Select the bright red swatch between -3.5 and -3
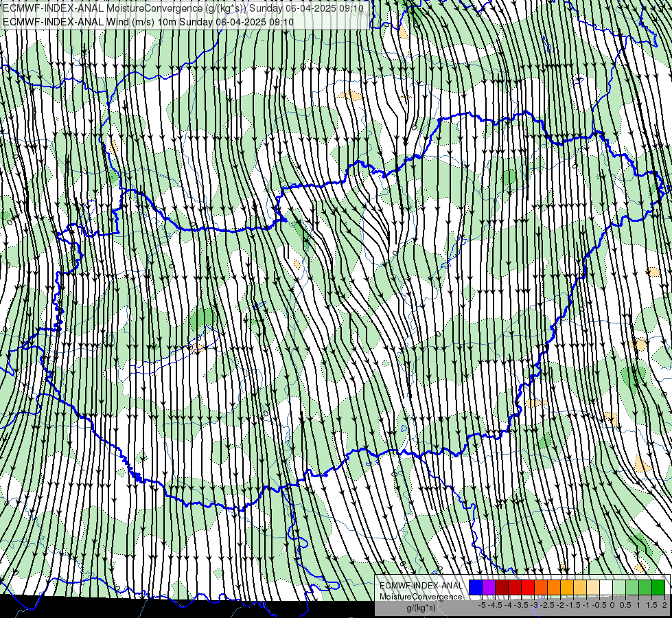The image size is (672, 618). click(x=528, y=587)
